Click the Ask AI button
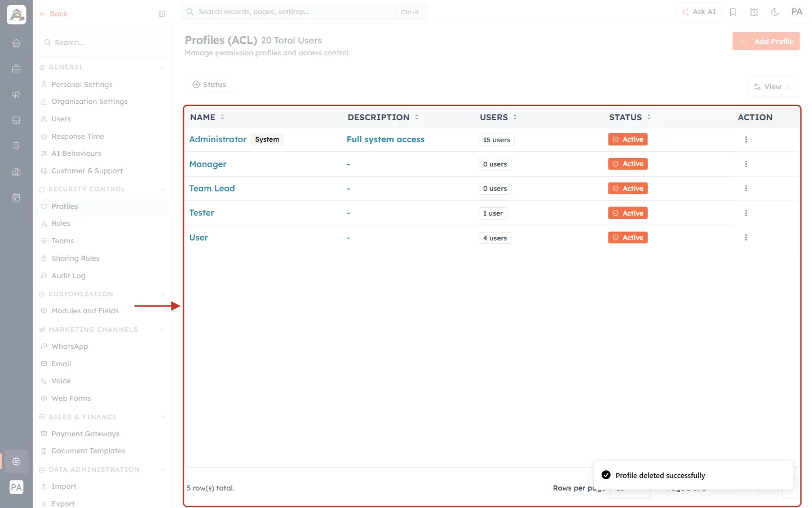812x508 pixels. 698,12
